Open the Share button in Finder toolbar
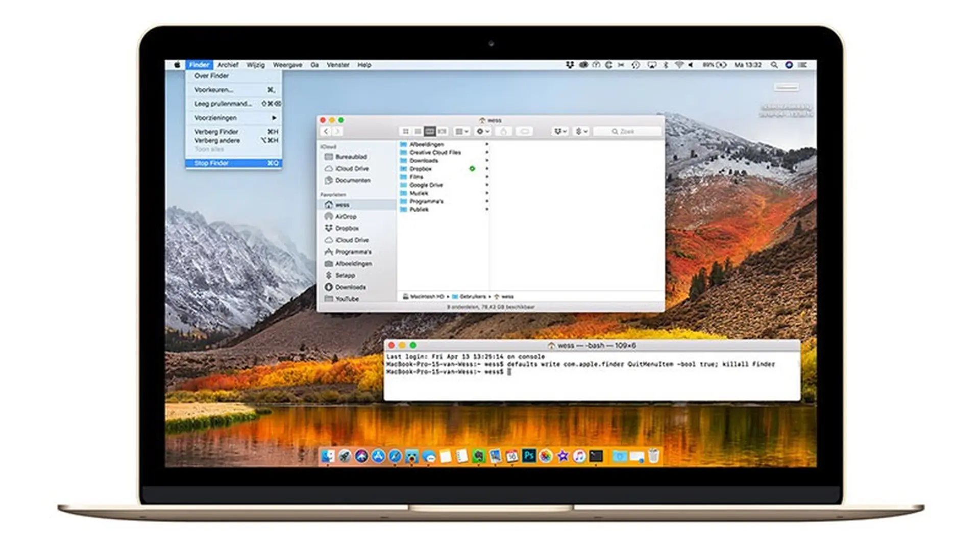Screen dimensions: 980x551 coord(505,131)
